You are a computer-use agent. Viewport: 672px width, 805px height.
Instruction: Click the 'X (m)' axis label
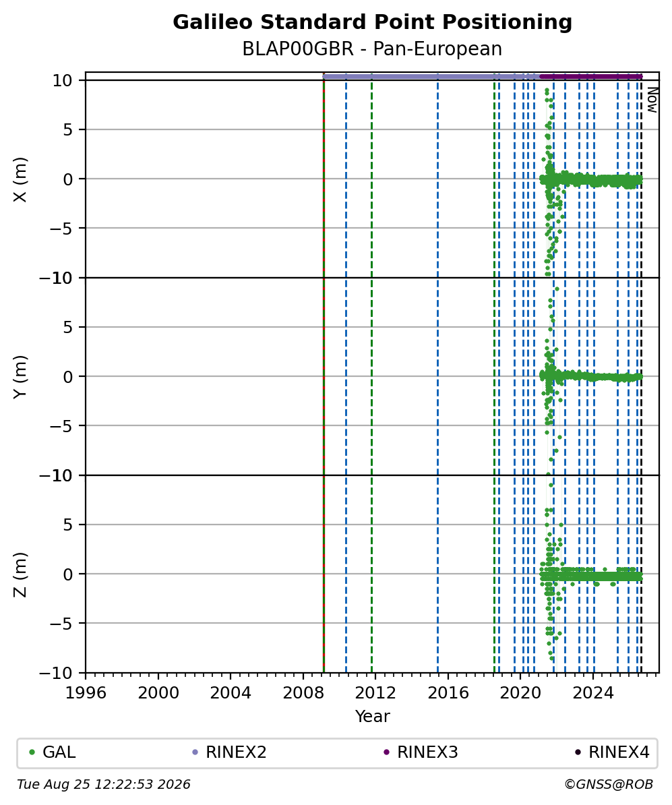[x=20, y=180]
